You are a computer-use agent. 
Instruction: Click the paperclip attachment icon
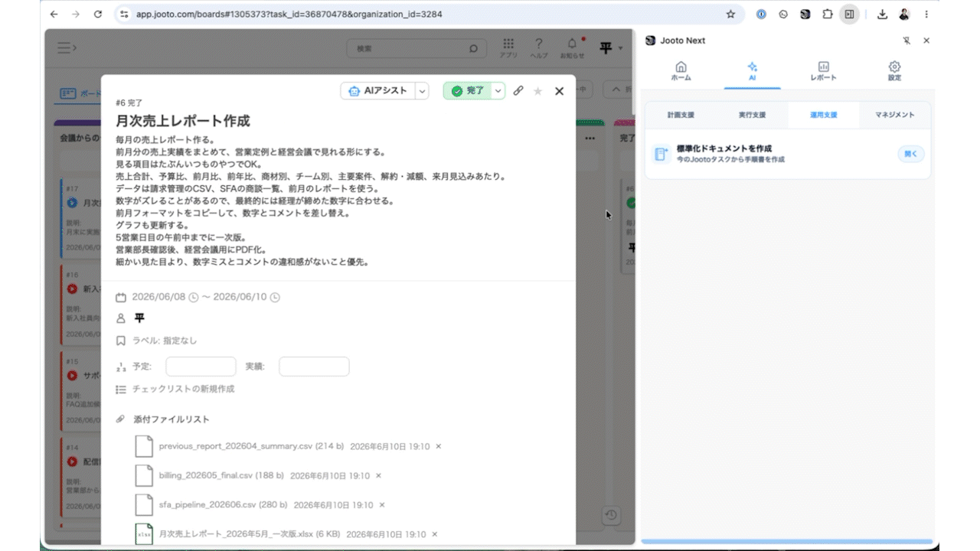pos(120,419)
